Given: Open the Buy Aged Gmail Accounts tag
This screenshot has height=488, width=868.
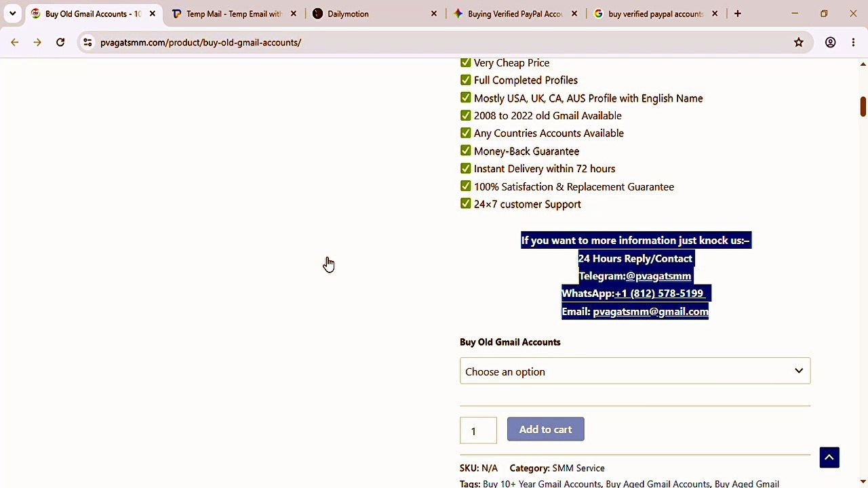Looking at the screenshot, I should pyautogui.click(x=658, y=484).
